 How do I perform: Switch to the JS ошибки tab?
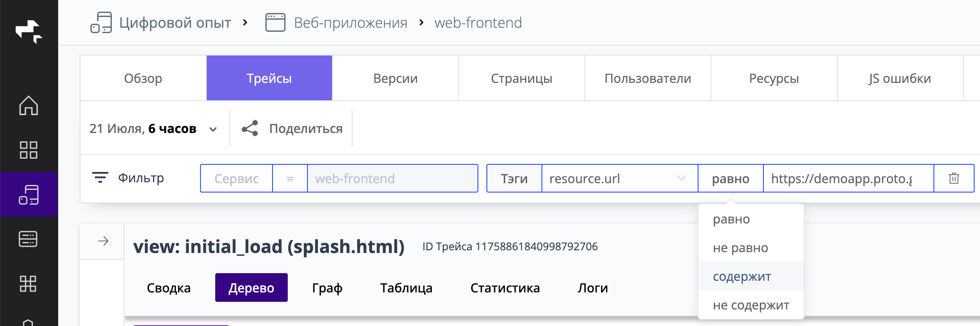tap(900, 78)
